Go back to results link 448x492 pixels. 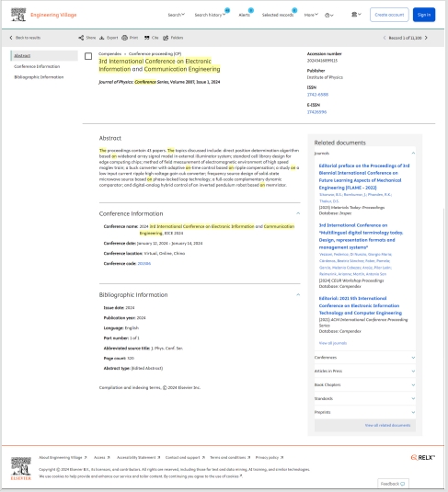pyautogui.click(x=25, y=38)
